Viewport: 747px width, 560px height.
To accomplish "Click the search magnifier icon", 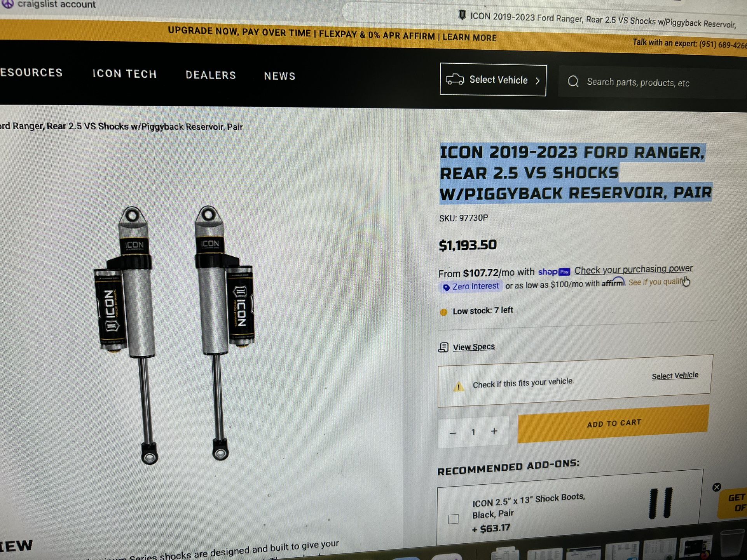I will coord(573,82).
